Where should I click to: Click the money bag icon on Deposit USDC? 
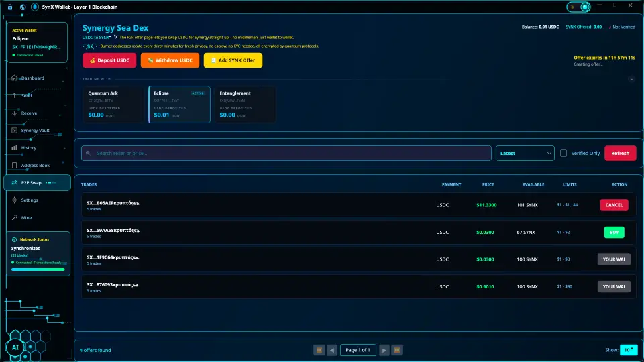click(93, 60)
